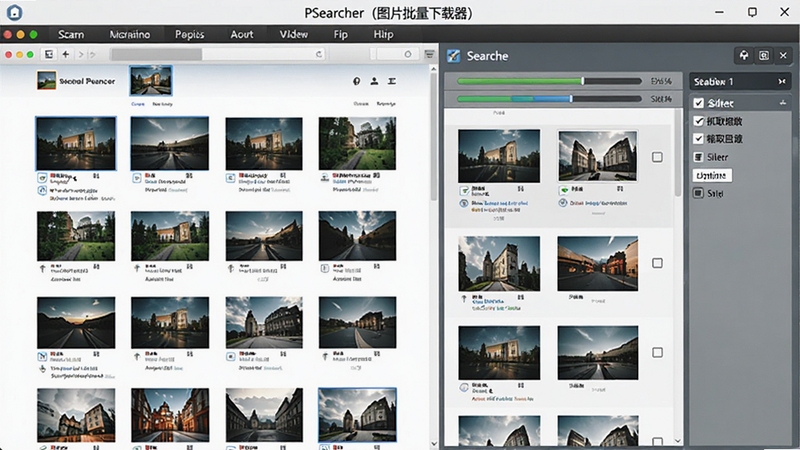Click the results list vertical scrollbar thumb
The width and height of the screenshot is (800, 450).
(678, 153)
